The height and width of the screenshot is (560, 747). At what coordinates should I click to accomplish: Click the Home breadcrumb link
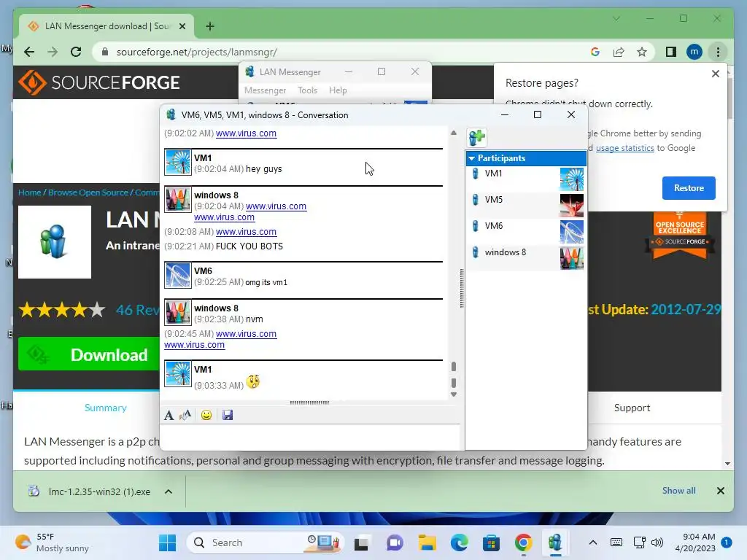(x=29, y=192)
